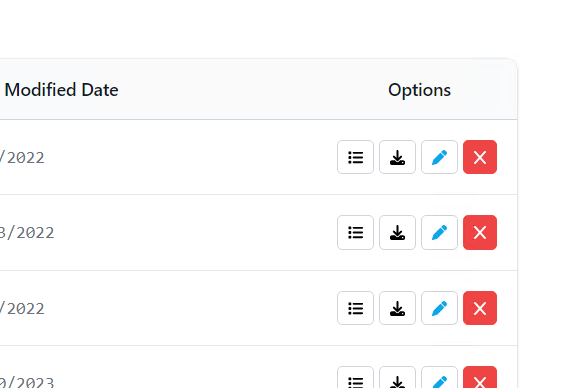Download the 2023 row item
This screenshot has width=582, height=388.
[397, 378]
